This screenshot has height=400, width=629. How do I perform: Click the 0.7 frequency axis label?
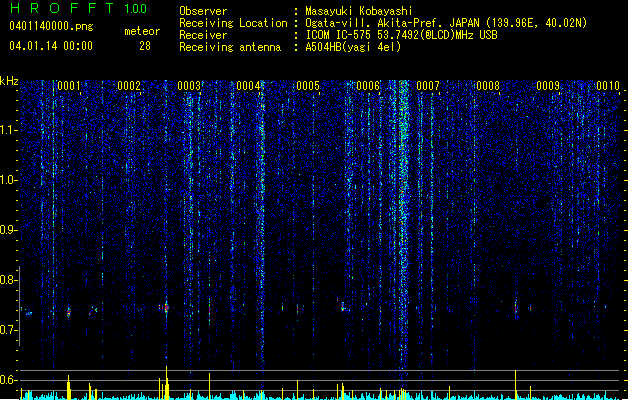coord(8,330)
